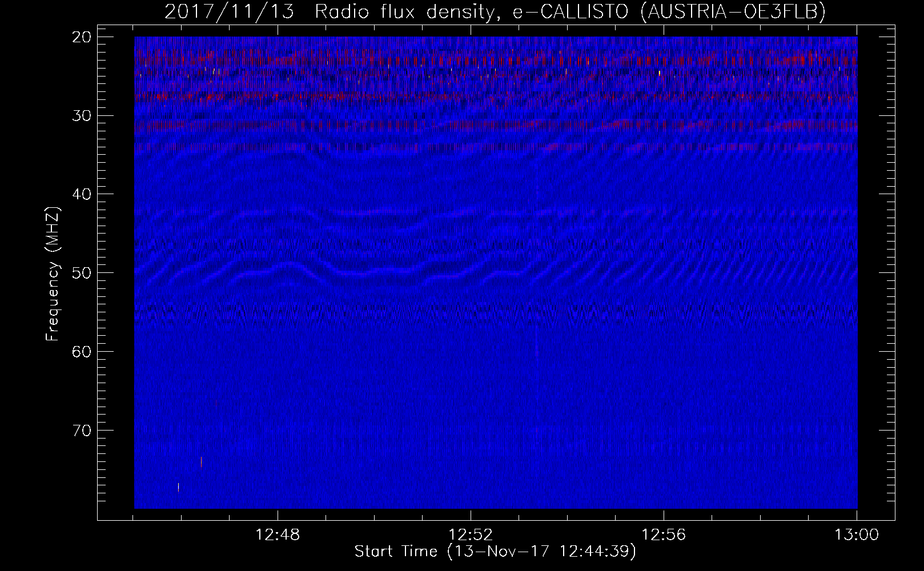Click the 'Start Time (13-Nov-17 12:44:39)' label
The height and width of the screenshot is (571, 924).
(495, 552)
